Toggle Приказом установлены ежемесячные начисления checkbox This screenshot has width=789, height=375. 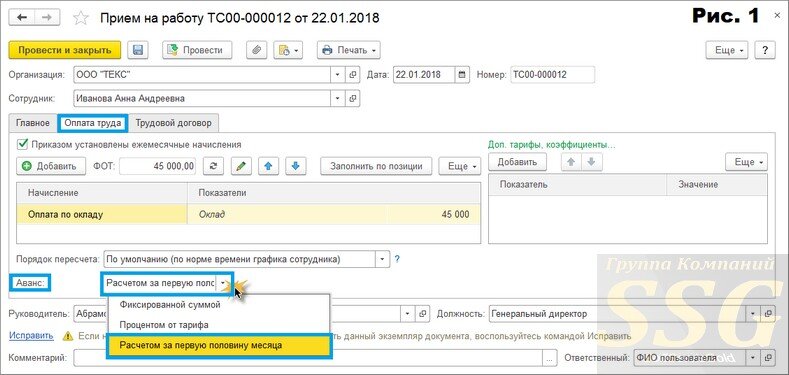click(x=22, y=144)
